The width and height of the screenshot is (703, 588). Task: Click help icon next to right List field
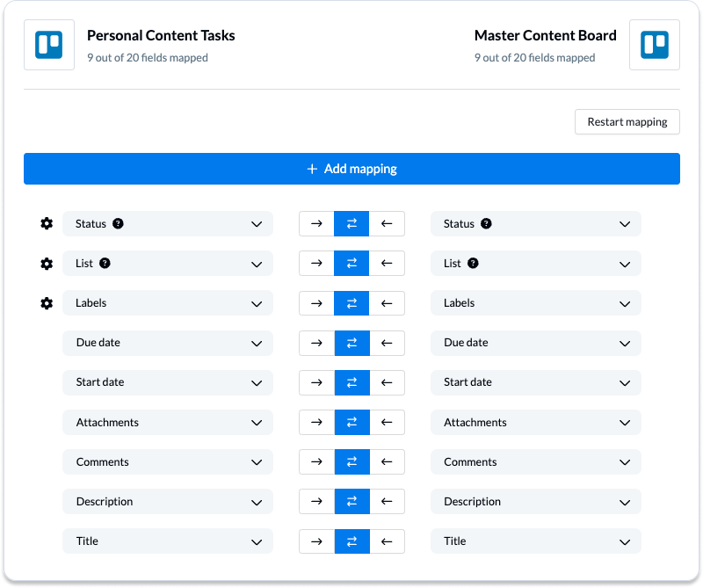[473, 264]
